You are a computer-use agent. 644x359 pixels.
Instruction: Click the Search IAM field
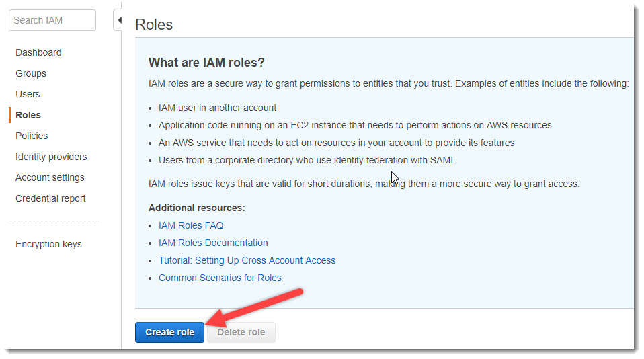(52, 20)
